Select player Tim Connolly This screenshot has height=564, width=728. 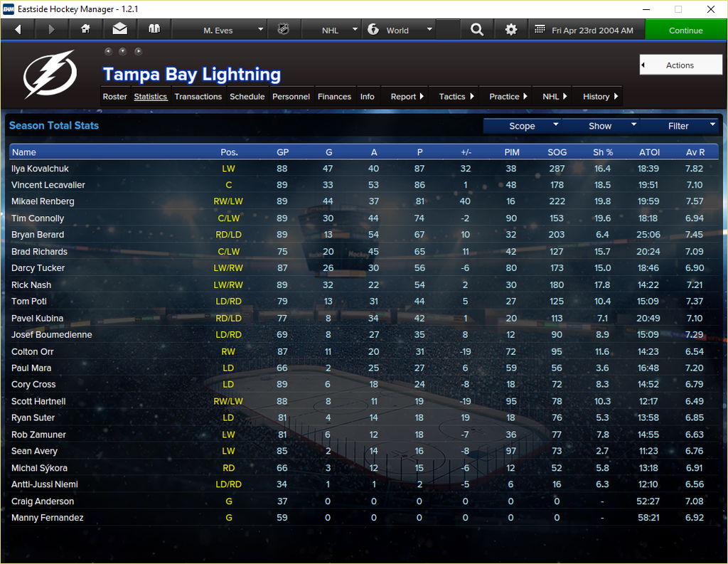tap(38, 218)
